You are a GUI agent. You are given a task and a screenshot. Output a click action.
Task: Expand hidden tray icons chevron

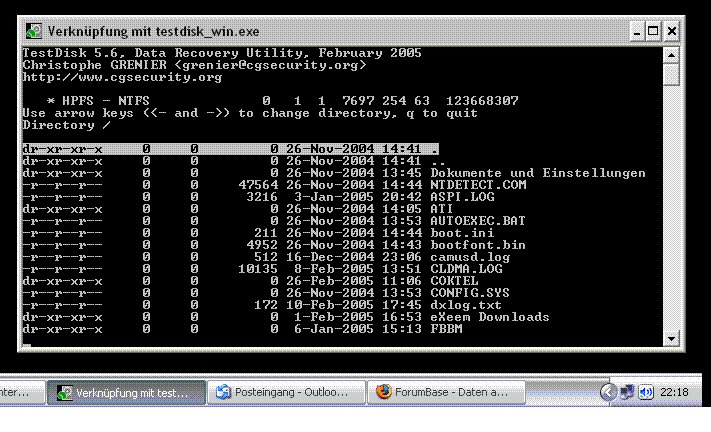pos(608,392)
